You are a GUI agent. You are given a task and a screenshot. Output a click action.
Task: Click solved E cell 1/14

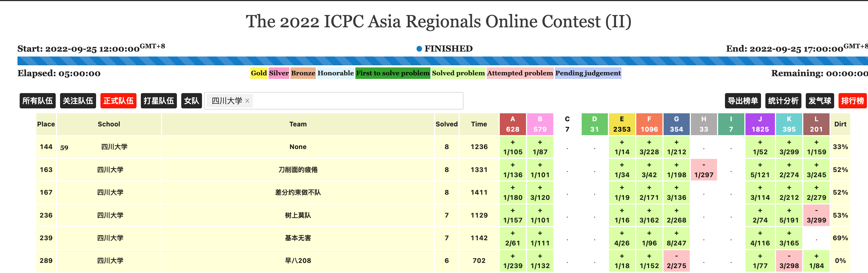(622, 147)
